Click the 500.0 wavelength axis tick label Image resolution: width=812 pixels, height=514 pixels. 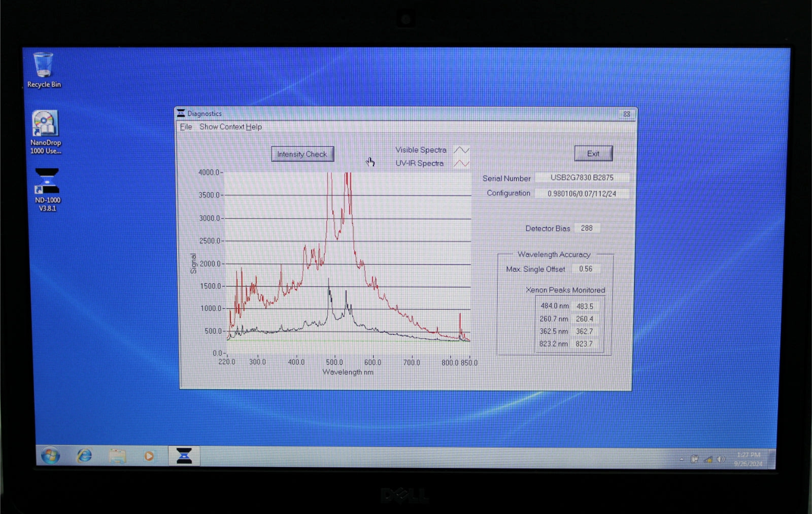click(334, 362)
